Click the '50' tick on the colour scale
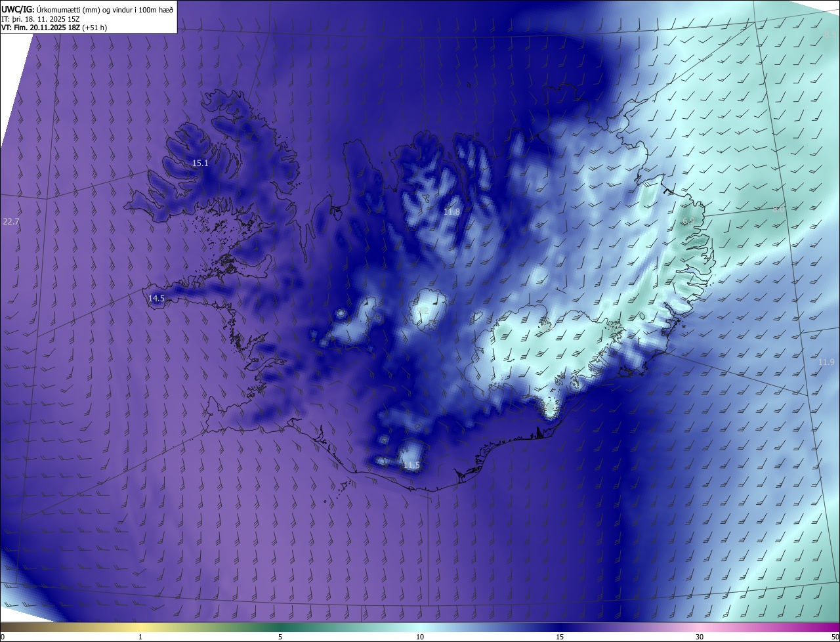Screen dimensions: 840x642 (835, 637)
